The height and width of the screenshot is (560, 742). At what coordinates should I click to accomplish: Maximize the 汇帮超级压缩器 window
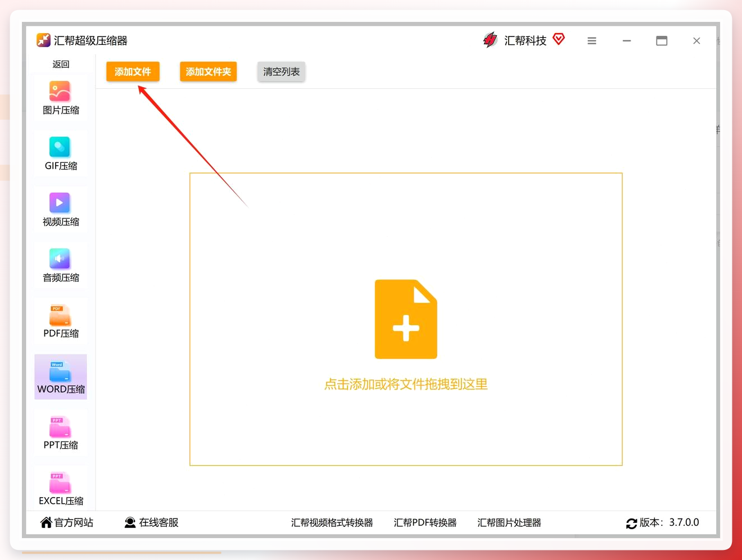click(x=662, y=40)
